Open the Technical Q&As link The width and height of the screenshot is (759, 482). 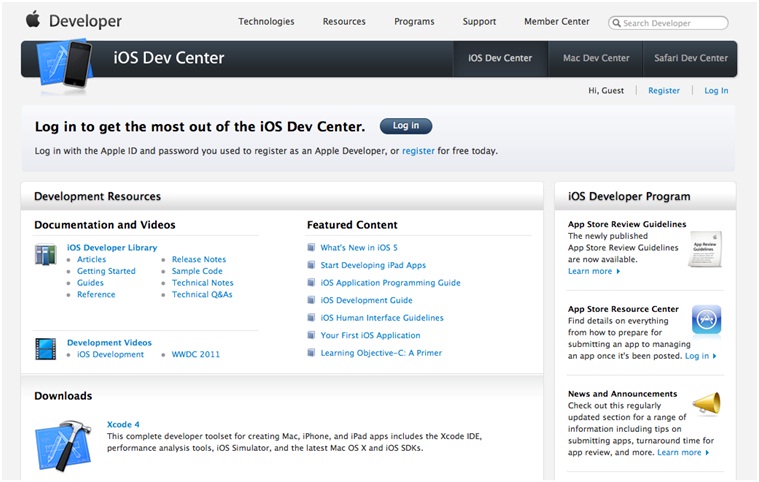(x=202, y=294)
